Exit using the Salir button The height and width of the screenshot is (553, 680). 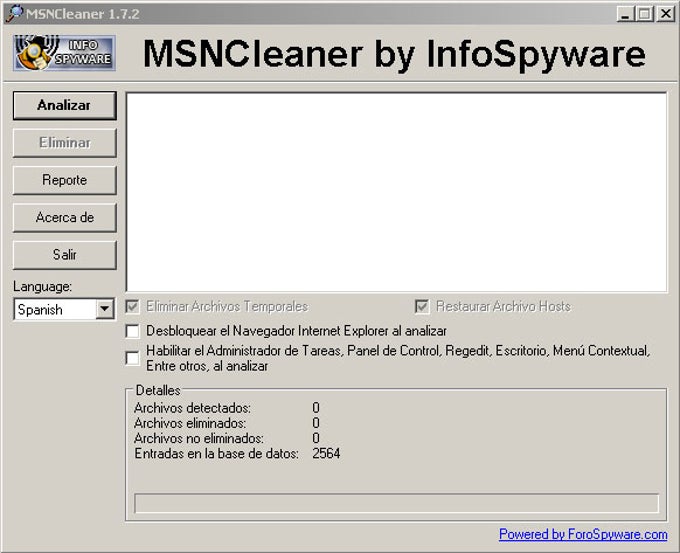click(x=65, y=255)
